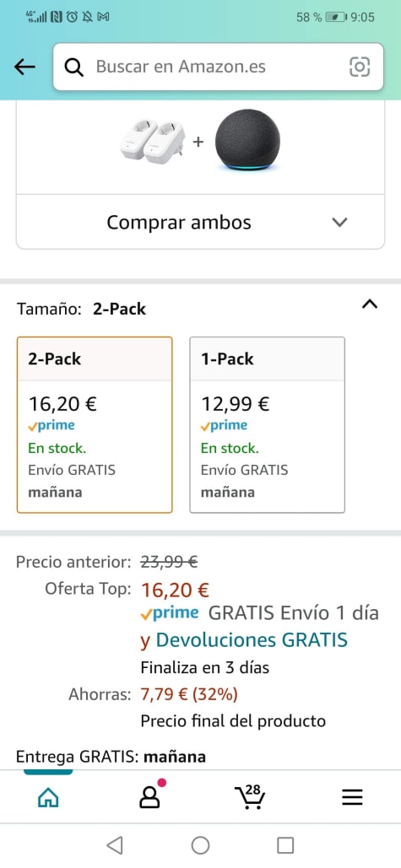This screenshot has width=401, height=868.
Task: Open shopping cart with 28 items
Action: [249, 796]
